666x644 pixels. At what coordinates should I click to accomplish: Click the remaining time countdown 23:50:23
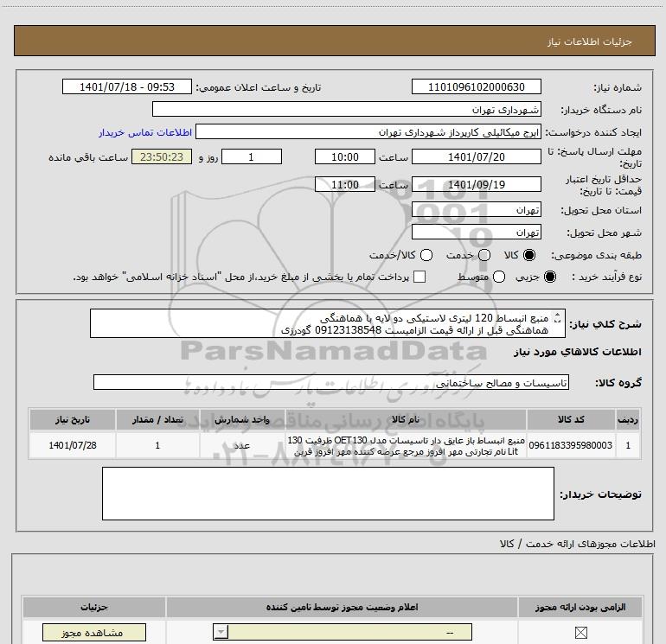click(x=162, y=156)
